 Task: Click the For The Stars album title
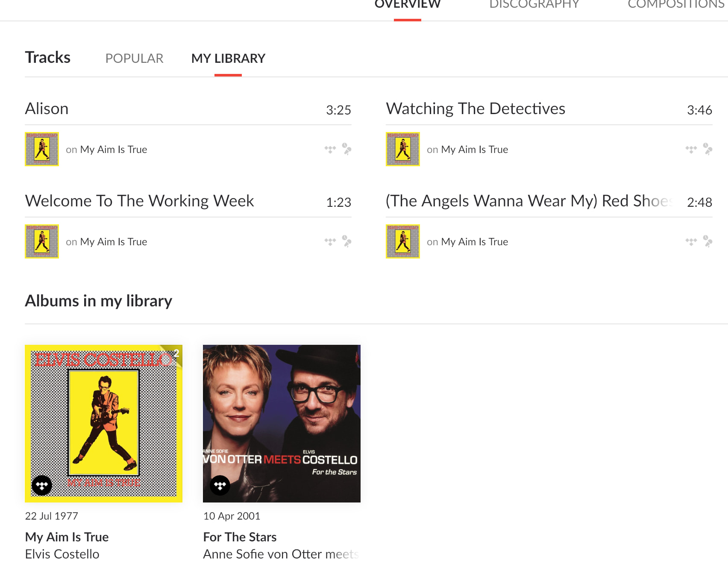point(240,537)
